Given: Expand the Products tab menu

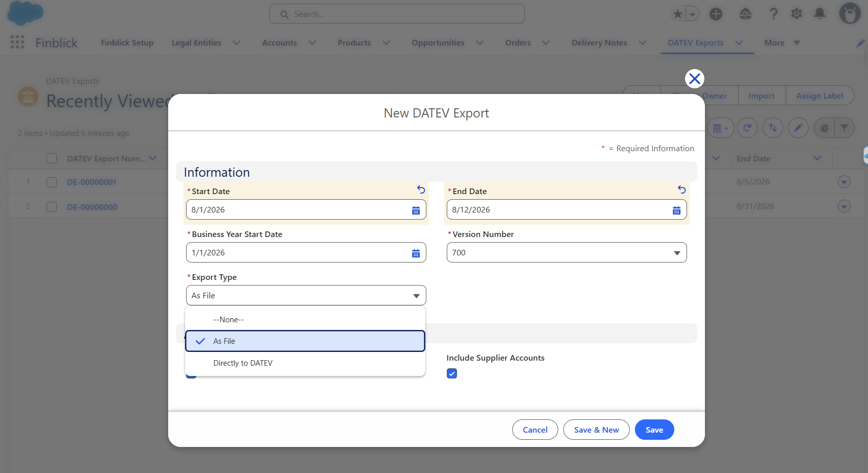Looking at the screenshot, I should pyautogui.click(x=386, y=43).
